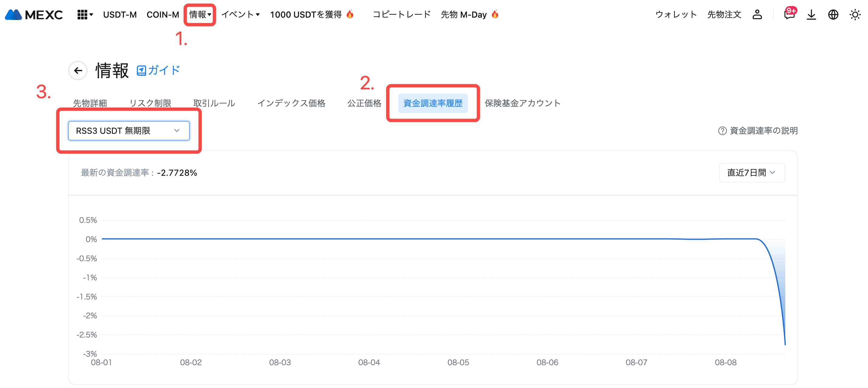Switch to the 先物詳細 tab
Image resolution: width=868 pixels, height=388 pixels.
(90, 103)
